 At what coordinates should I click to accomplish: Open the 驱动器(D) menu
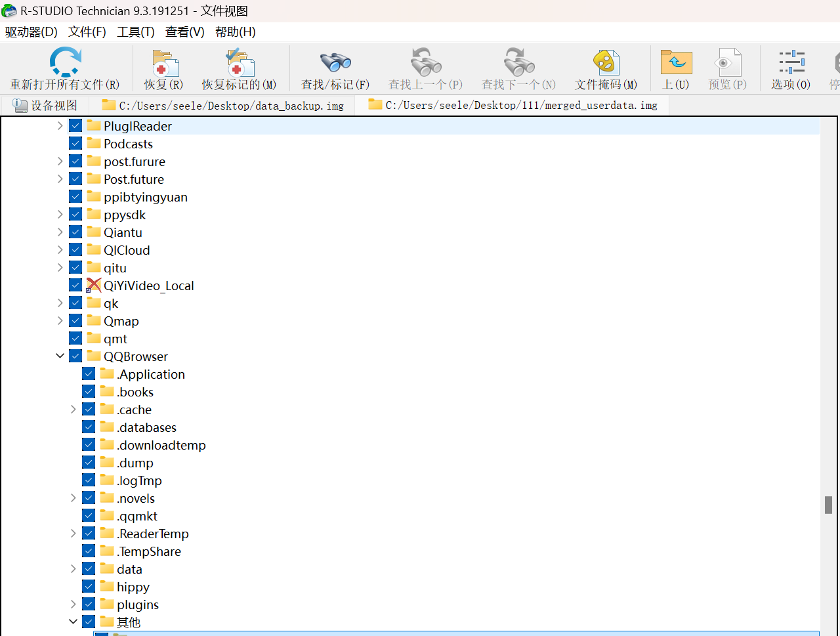pos(31,32)
